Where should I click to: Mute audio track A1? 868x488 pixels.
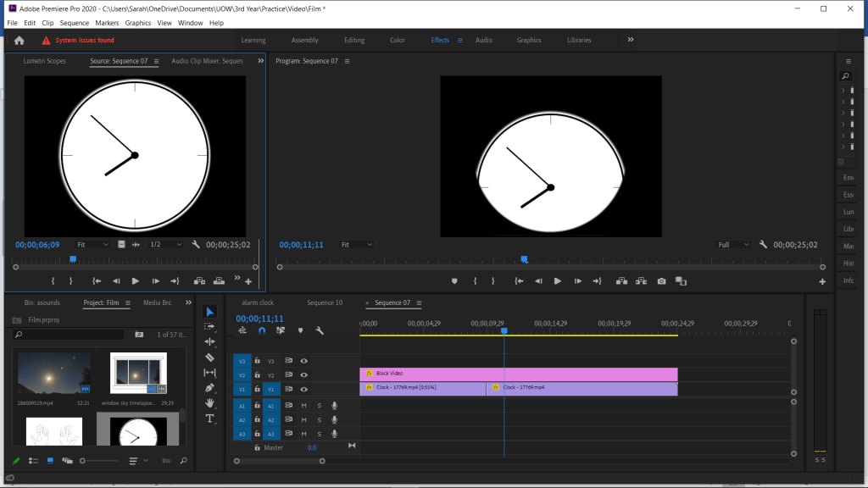(x=303, y=406)
